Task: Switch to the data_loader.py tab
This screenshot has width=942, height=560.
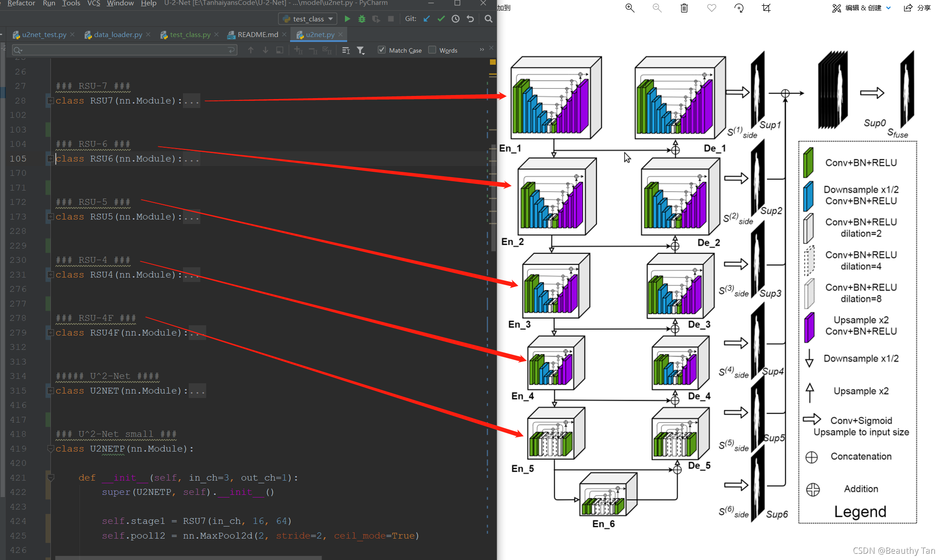Action: [118, 34]
